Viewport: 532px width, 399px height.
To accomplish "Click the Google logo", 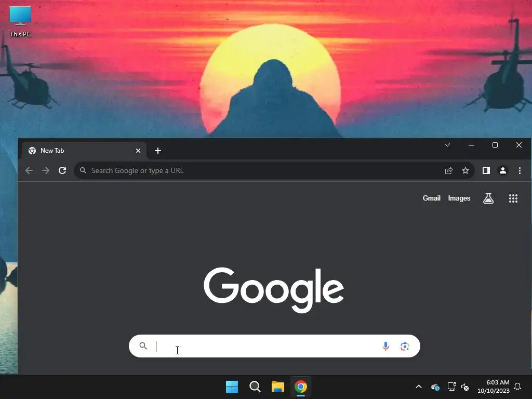I will [x=273, y=289].
